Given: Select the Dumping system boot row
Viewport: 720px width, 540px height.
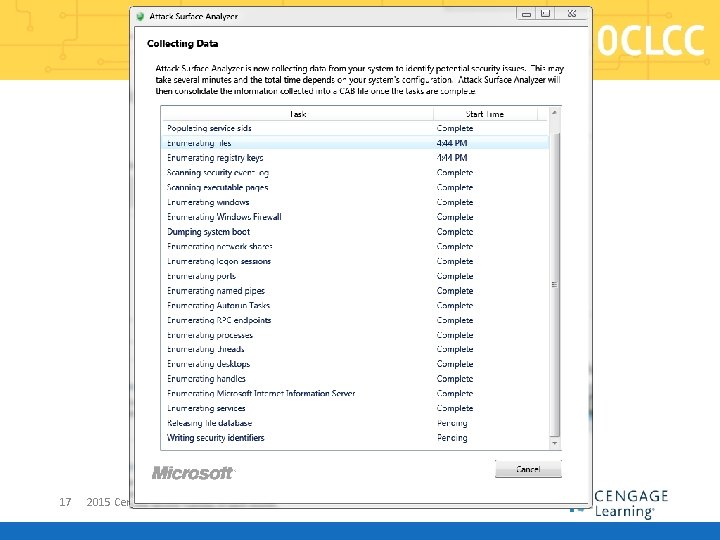Looking at the screenshot, I should (355, 231).
